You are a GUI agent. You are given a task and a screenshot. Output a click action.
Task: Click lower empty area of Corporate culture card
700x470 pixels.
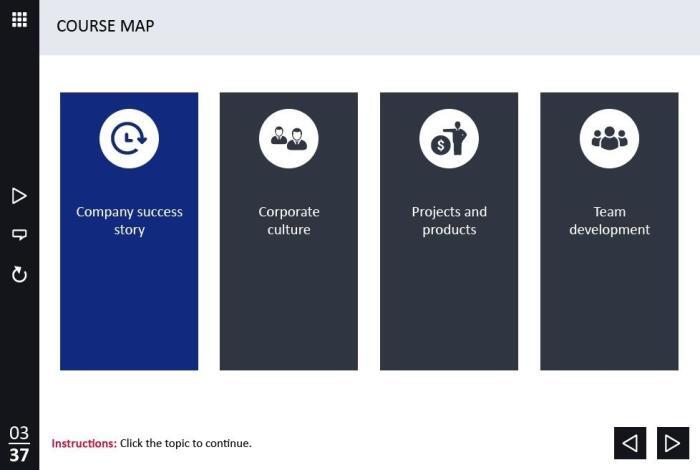tap(289, 308)
